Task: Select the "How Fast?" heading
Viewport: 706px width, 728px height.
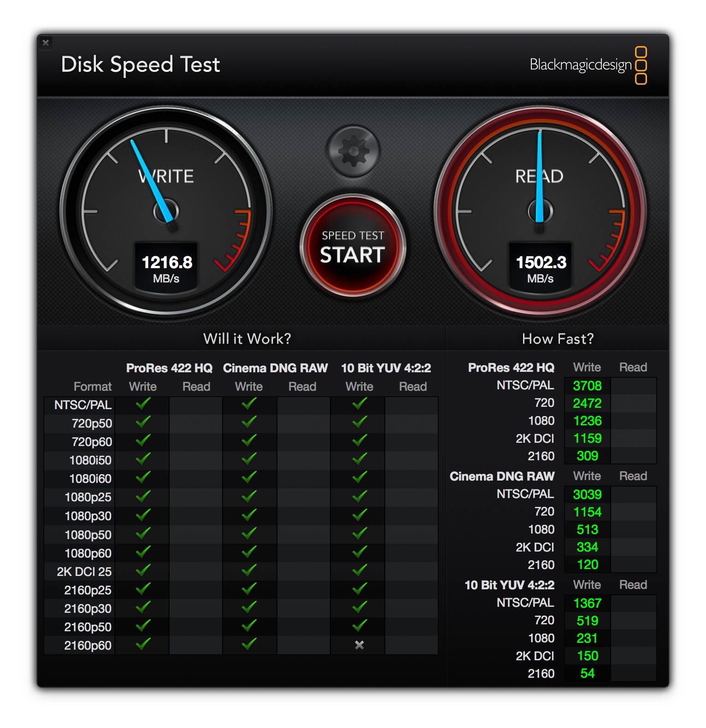Action: tap(558, 339)
